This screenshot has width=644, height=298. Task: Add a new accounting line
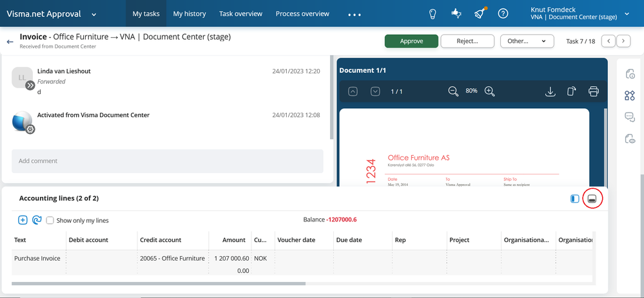(x=23, y=220)
